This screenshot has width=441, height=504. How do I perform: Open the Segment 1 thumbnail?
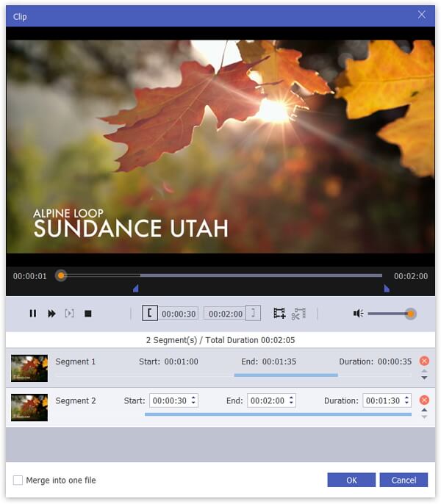(x=29, y=368)
